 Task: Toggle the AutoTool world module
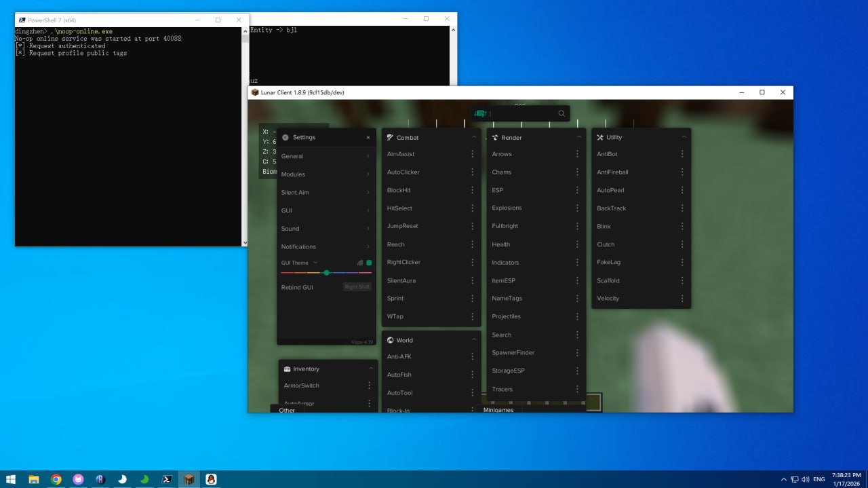[x=399, y=393]
